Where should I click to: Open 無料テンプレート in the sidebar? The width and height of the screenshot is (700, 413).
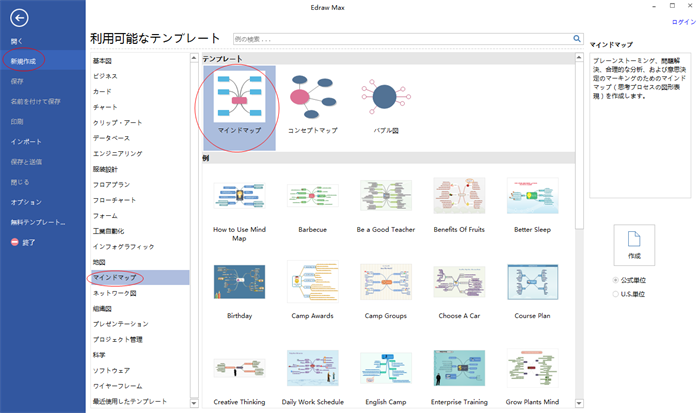click(x=38, y=222)
